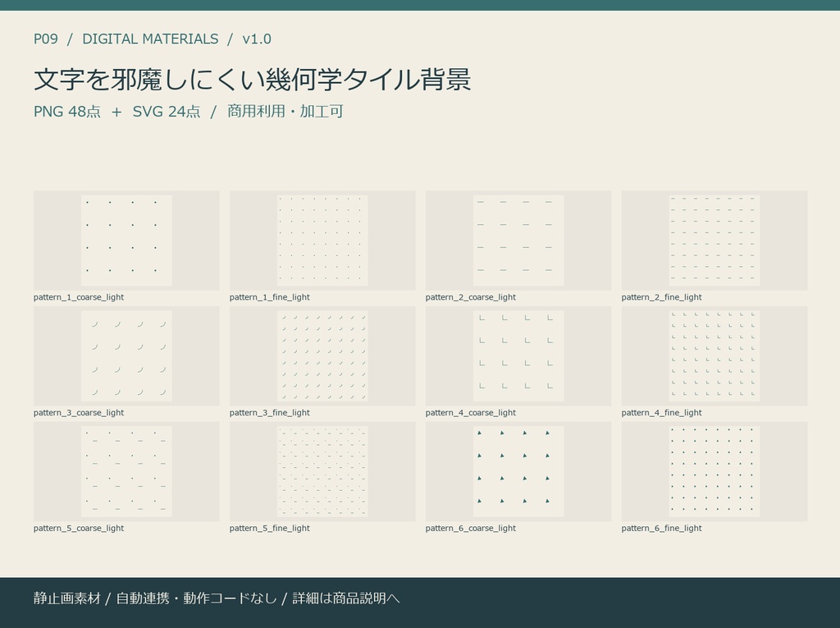Click the caption pattern_5_fine_light
The width and height of the screenshot is (840, 628).
(270, 528)
